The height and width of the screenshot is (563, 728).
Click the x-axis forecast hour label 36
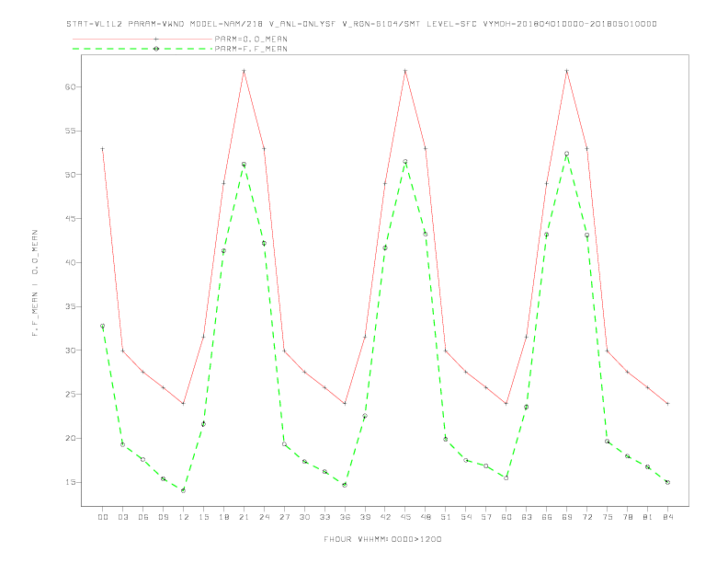click(345, 517)
